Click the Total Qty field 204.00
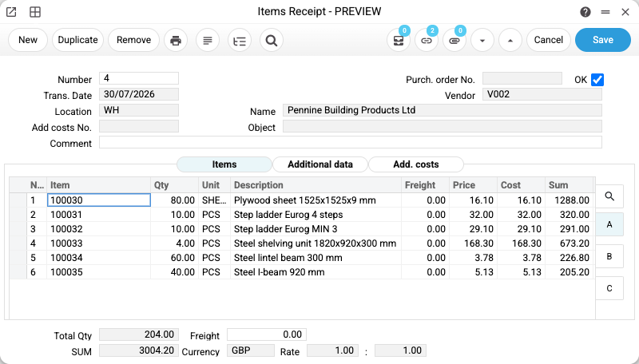The width and height of the screenshot is (639, 364). pyautogui.click(x=139, y=334)
